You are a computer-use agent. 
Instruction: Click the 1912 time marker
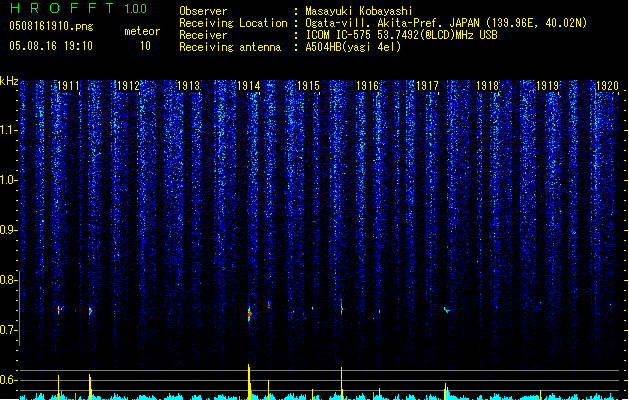point(128,86)
